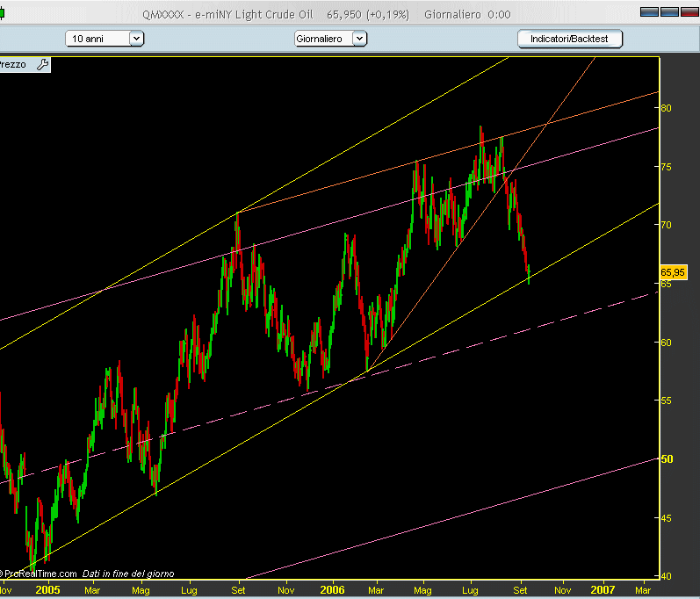
Task: Click the 40 price axis label
Action: [x=666, y=576]
